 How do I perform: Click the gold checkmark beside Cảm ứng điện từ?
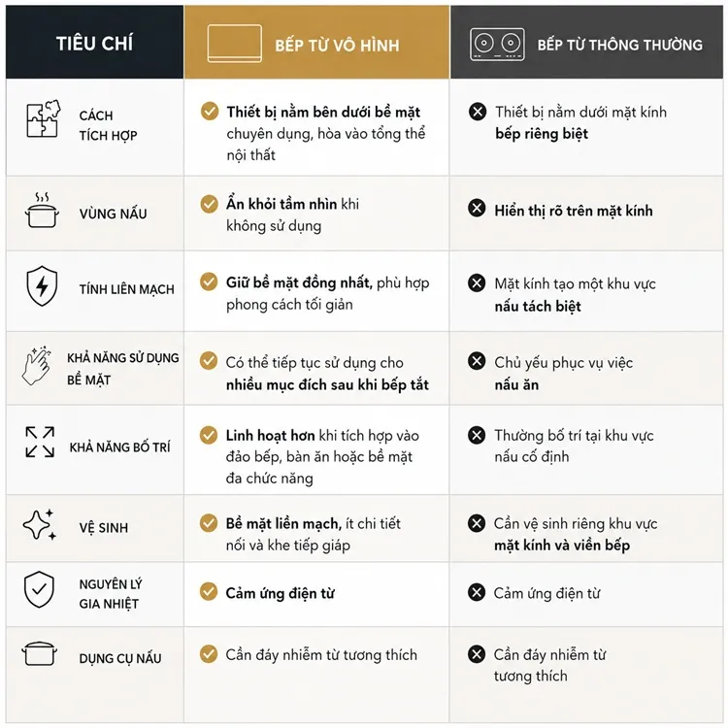coord(209,591)
